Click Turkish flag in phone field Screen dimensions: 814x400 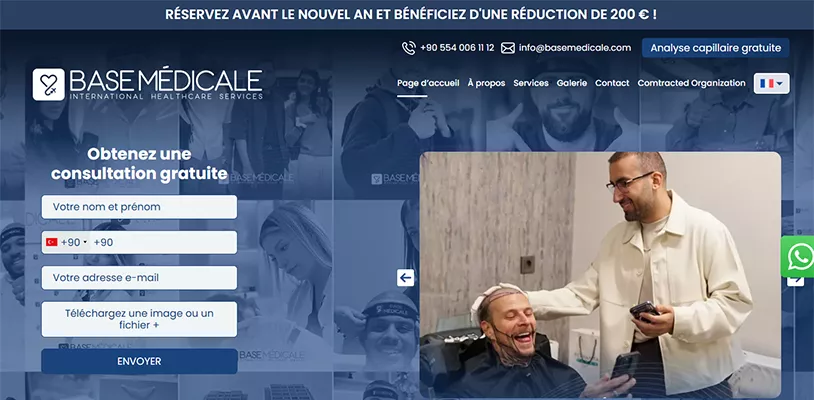(51, 242)
